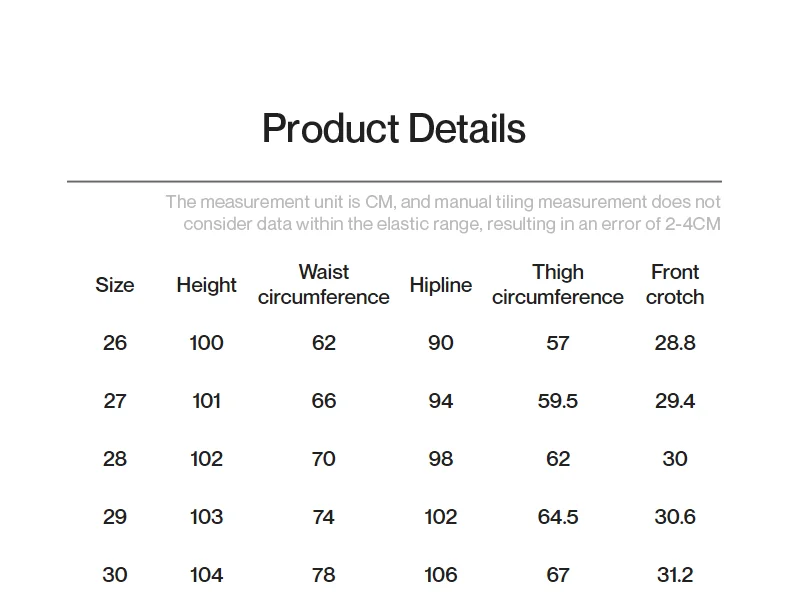Select size 26 in the table
790x603 pixels.
(115, 343)
